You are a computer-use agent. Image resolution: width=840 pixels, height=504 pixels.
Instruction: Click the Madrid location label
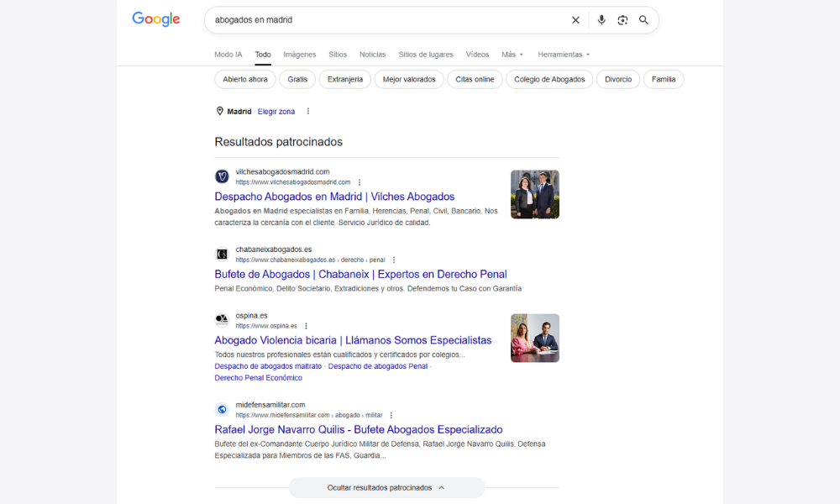click(239, 112)
